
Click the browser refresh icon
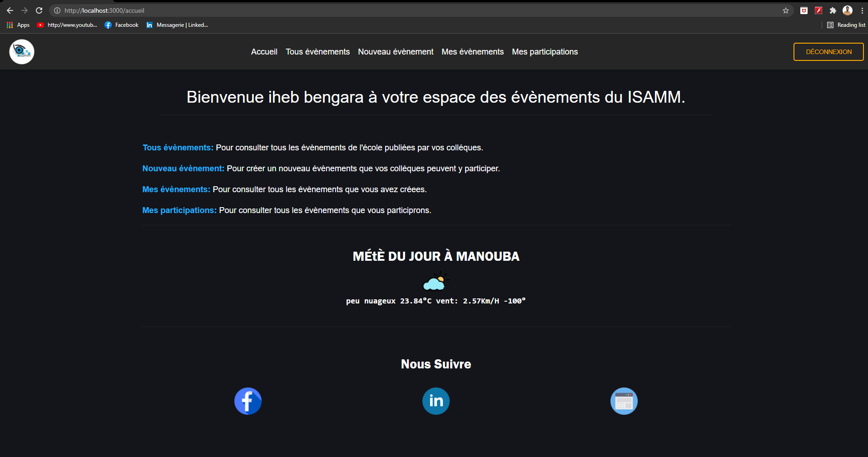(39, 10)
